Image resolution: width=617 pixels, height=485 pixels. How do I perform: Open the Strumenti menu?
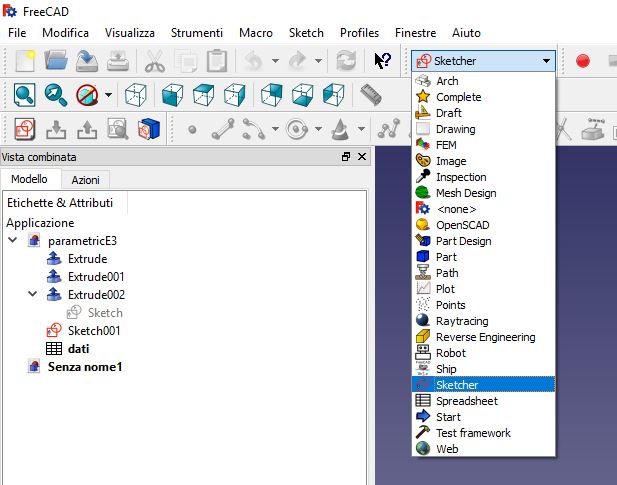[x=197, y=33]
